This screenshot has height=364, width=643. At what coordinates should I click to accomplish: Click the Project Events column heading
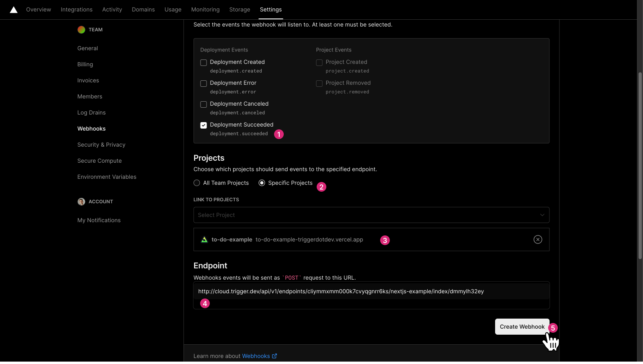(x=334, y=50)
